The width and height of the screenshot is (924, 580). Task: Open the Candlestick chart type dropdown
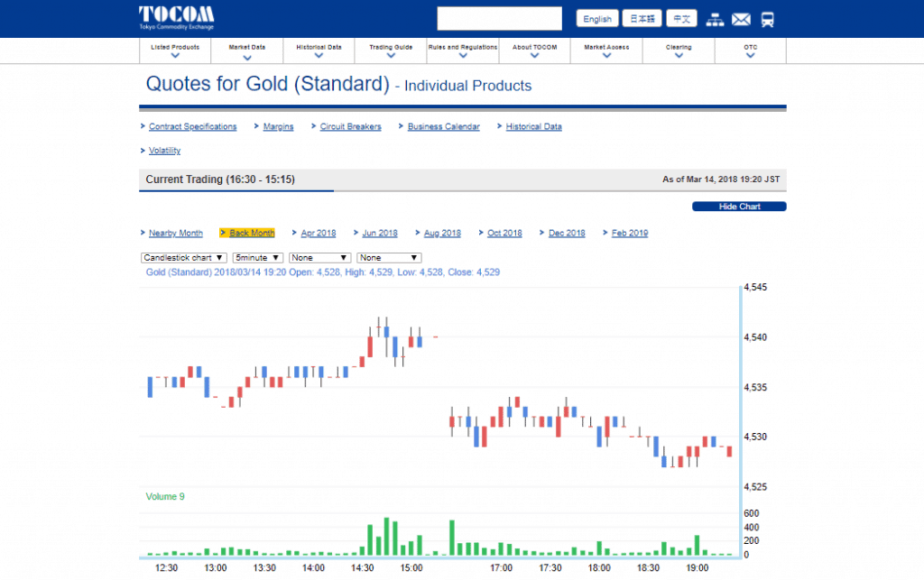click(x=184, y=258)
